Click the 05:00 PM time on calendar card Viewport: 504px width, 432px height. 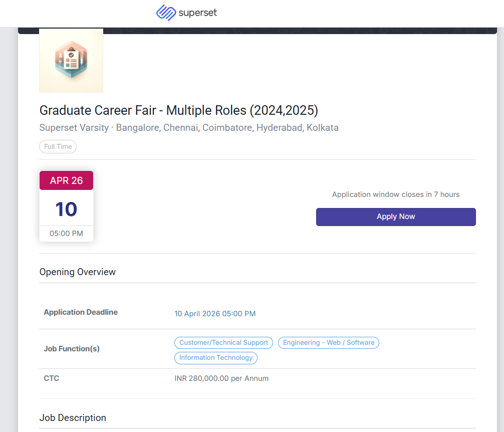66,234
